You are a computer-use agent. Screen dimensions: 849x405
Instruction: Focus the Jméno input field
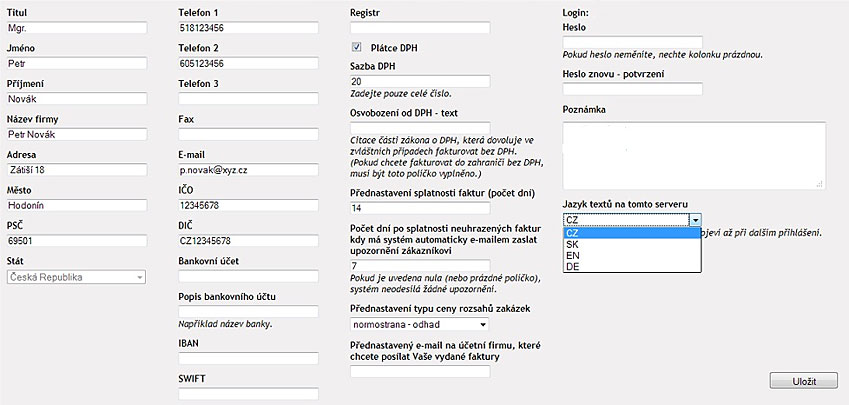76,64
